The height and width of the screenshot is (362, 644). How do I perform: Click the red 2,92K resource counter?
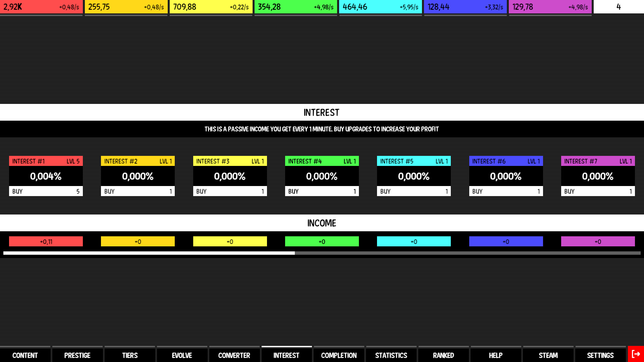click(41, 7)
